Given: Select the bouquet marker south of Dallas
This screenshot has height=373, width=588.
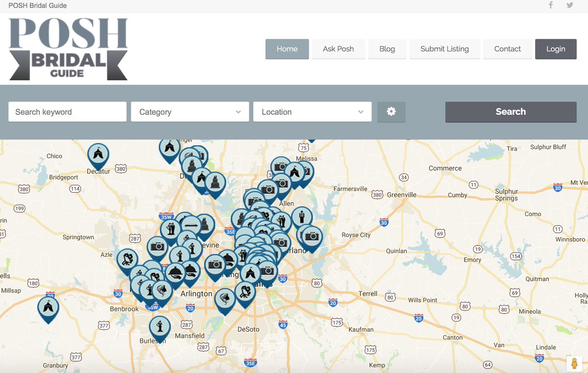Looking at the screenshot, I should [245, 293].
